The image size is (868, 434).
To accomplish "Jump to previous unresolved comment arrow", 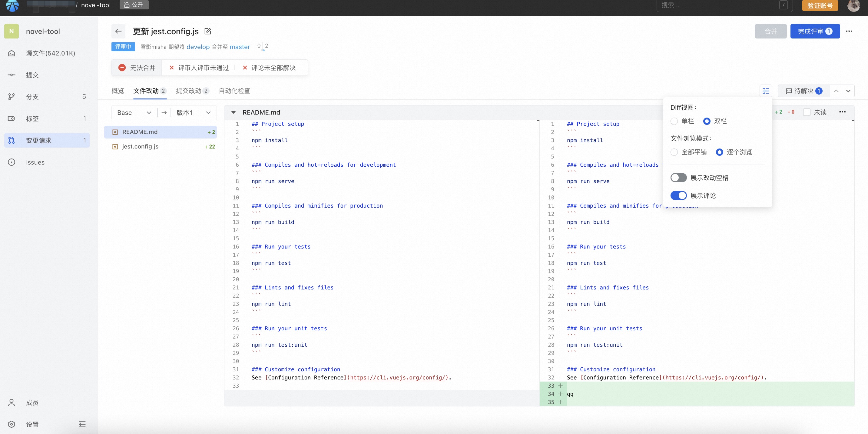I will pos(836,91).
